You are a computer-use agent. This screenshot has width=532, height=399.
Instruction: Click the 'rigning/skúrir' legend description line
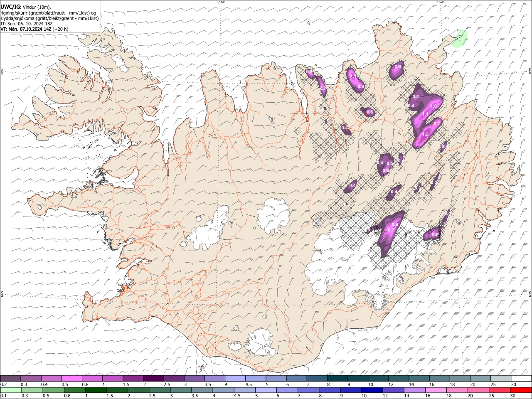[48, 13]
